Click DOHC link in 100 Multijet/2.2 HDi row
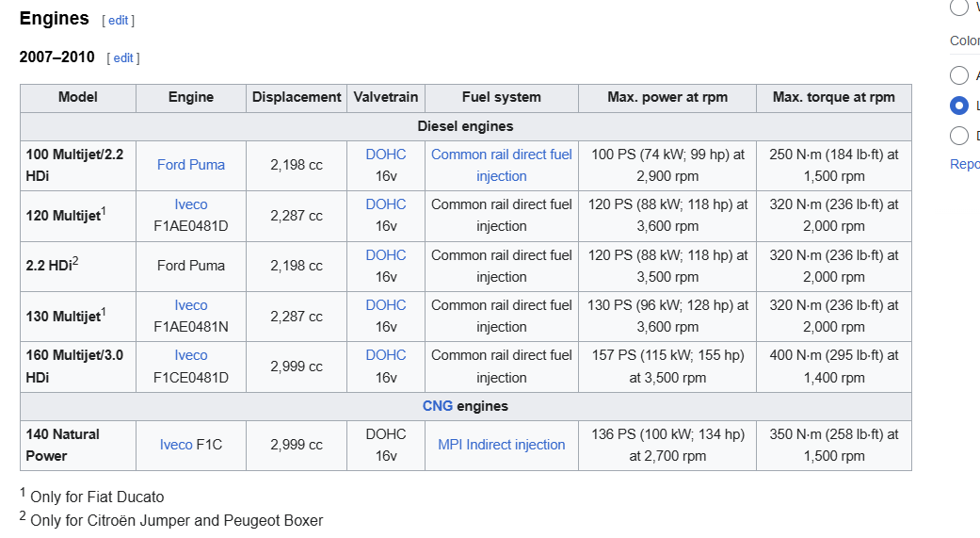 [x=386, y=155]
